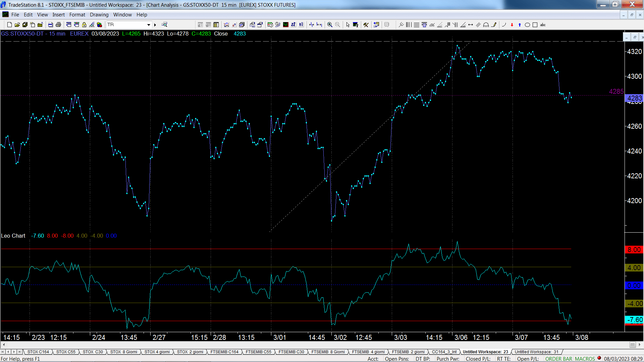Switch to the FTSEMIB C30 tab
Image resolution: width=644 pixels, height=362 pixels.
click(291, 352)
